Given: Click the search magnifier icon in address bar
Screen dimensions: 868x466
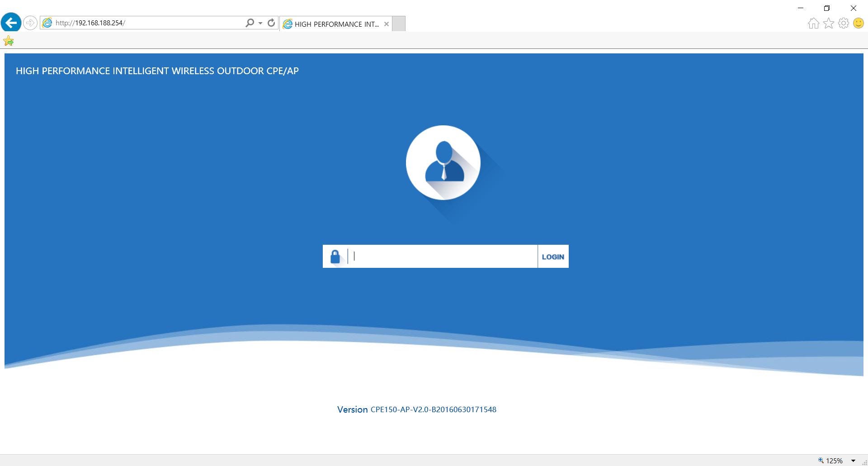Looking at the screenshot, I should [x=250, y=23].
